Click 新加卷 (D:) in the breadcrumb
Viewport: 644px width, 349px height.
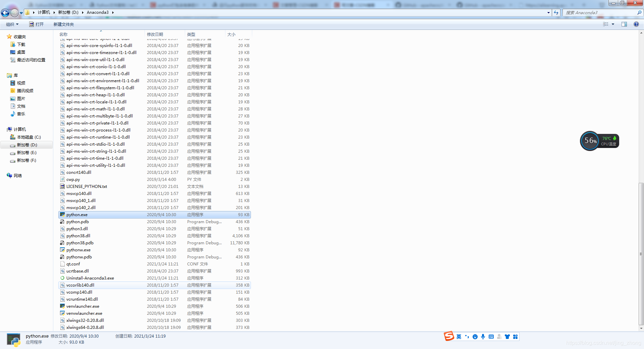pyautogui.click(x=68, y=12)
